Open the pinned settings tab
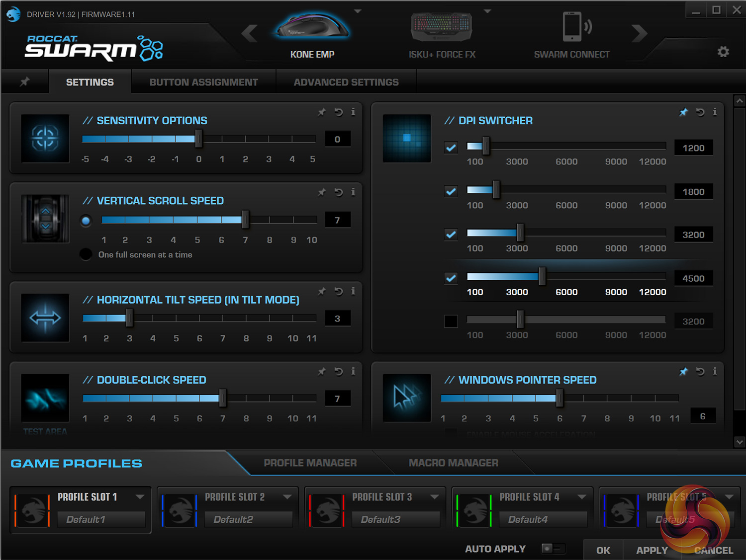The width and height of the screenshot is (746, 560). tap(24, 81)
